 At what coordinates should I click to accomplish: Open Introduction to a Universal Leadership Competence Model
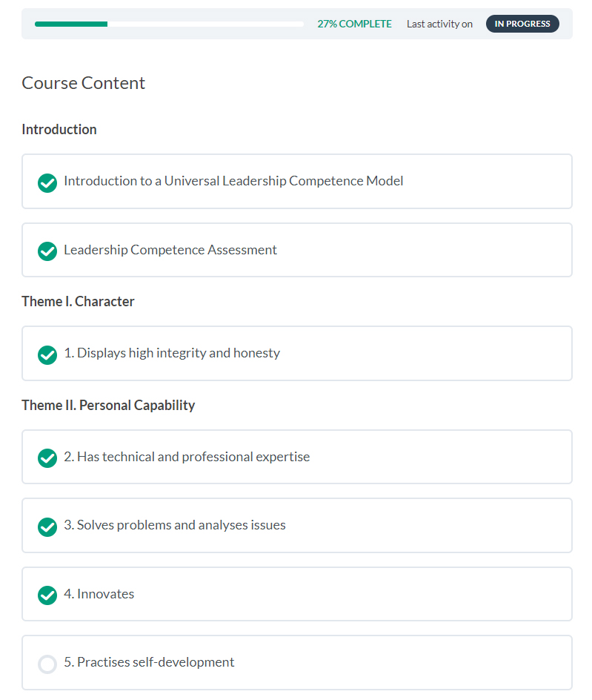tap(233, 181)
